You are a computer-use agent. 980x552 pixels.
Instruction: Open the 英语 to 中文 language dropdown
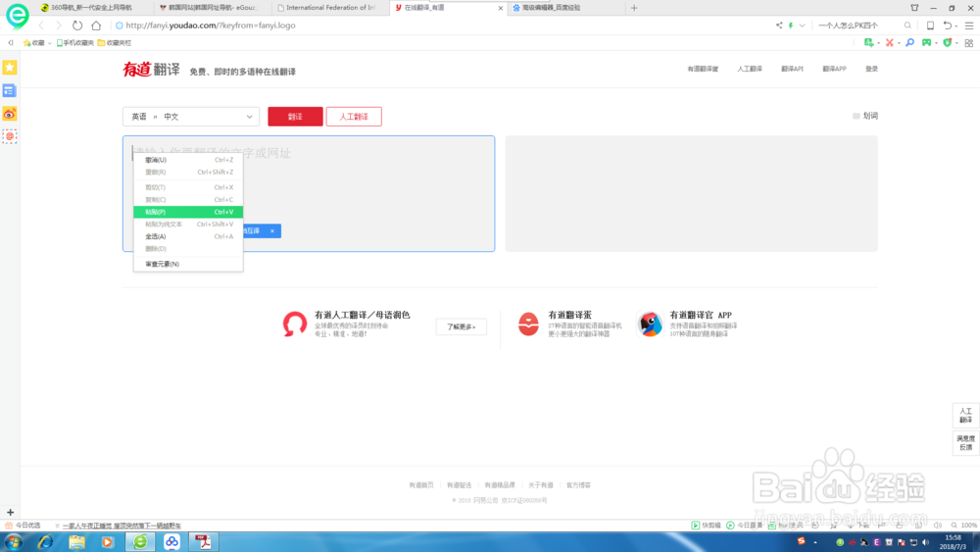coord(191,117)
